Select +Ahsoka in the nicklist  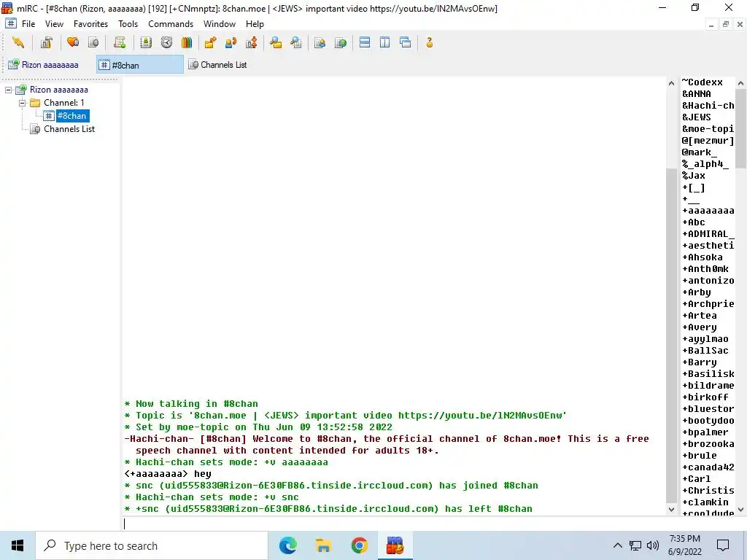coord(703,257)
